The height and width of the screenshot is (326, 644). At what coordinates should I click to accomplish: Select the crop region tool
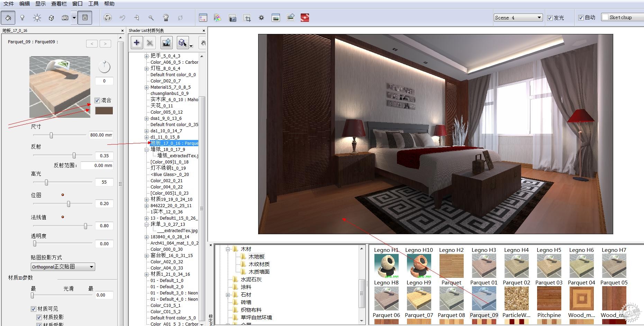[247, 18]
